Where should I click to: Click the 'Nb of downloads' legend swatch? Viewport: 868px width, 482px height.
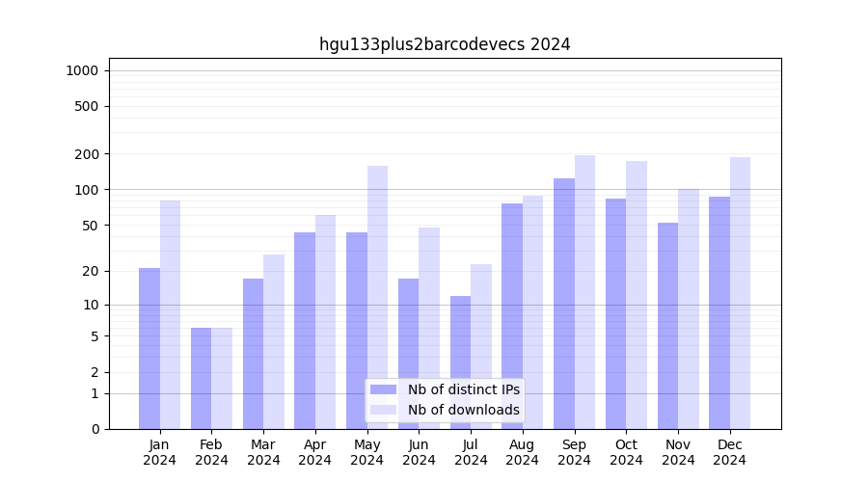(383, 410)
